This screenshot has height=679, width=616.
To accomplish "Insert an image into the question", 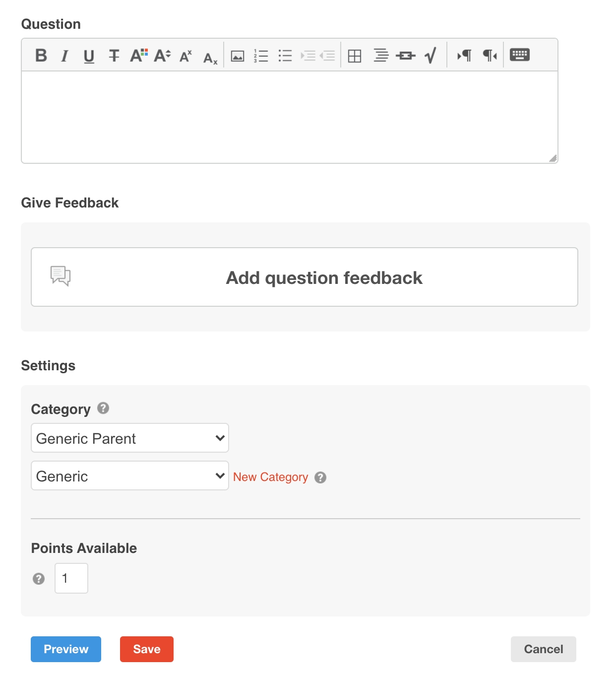I will click(238, 56).
